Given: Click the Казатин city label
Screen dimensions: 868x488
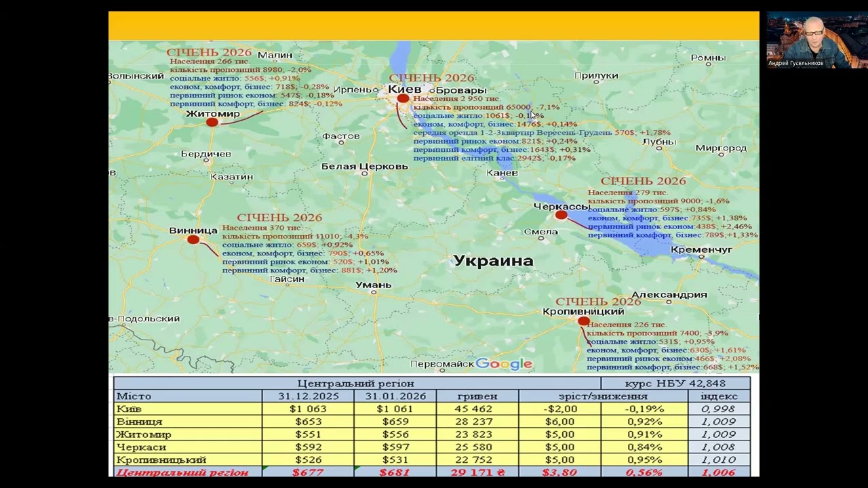Looking at the screenshot, I should (x=231, y=176).
